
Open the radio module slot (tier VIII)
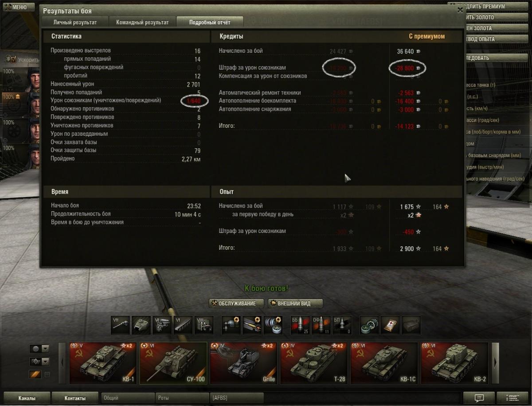coord(204,325)
